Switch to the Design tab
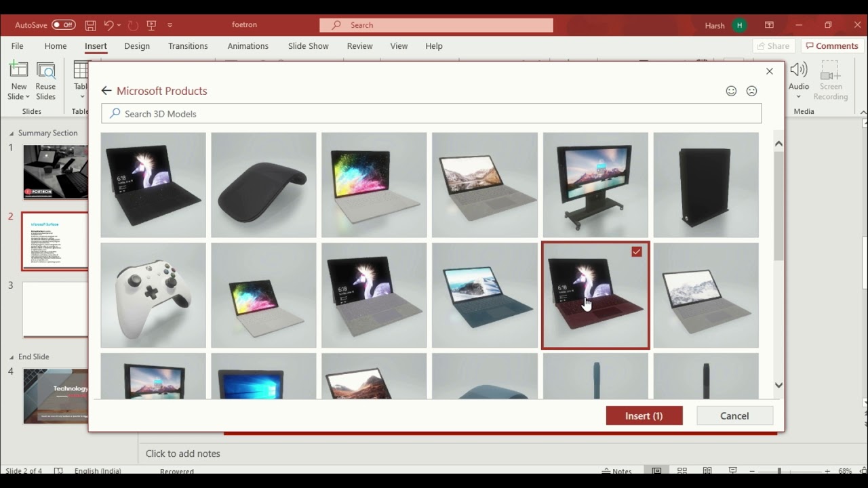Image resolution: width=868 pixels, height=488 pixels. click(137, 46)
